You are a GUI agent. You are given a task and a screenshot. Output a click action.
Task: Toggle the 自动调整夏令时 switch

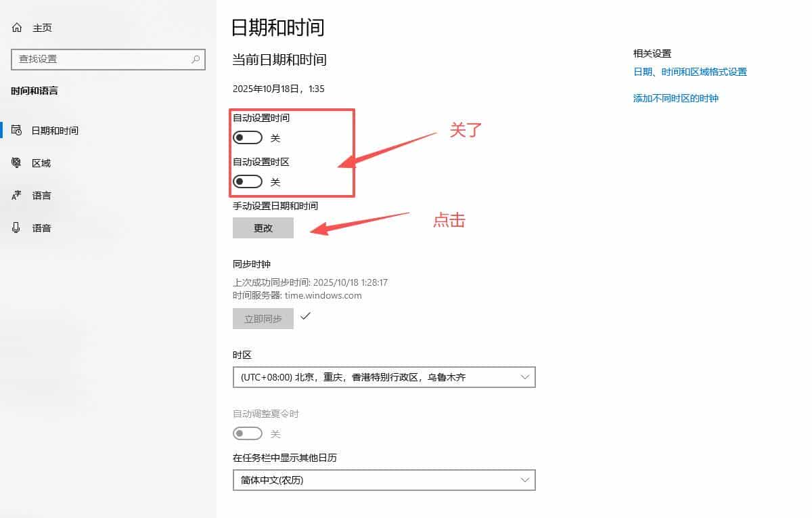pyautogui.click(x=247, y=433)
